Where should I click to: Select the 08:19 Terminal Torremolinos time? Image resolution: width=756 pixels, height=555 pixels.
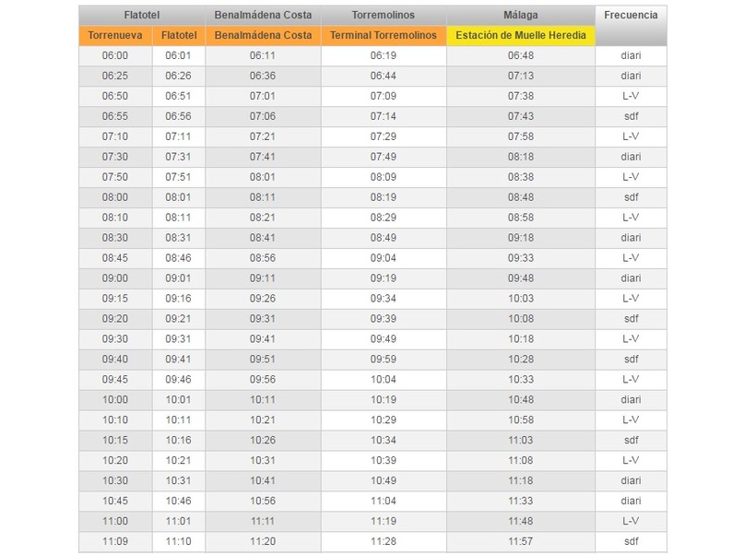384,197
